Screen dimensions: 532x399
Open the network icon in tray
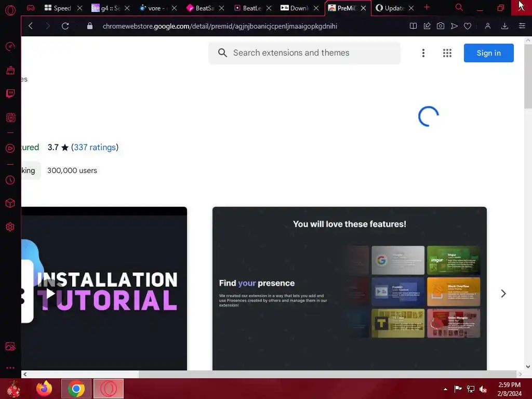tap(471, 389)
